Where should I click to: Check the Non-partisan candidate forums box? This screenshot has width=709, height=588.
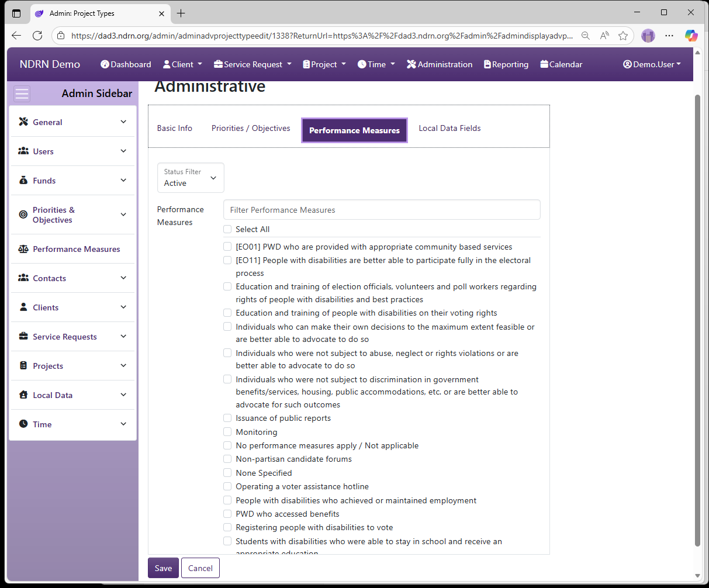point(227,459)
